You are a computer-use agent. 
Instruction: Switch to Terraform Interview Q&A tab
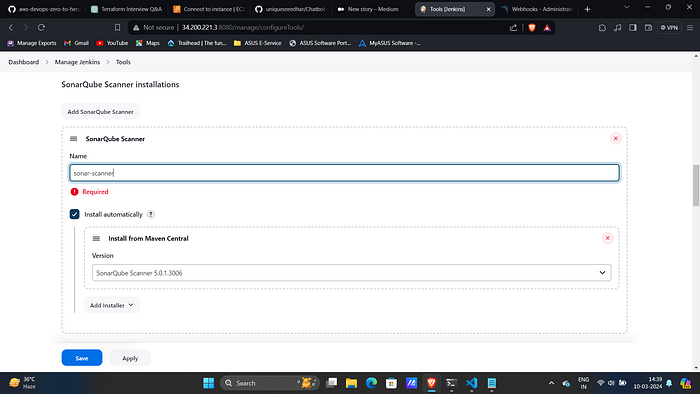coord(127,9)
